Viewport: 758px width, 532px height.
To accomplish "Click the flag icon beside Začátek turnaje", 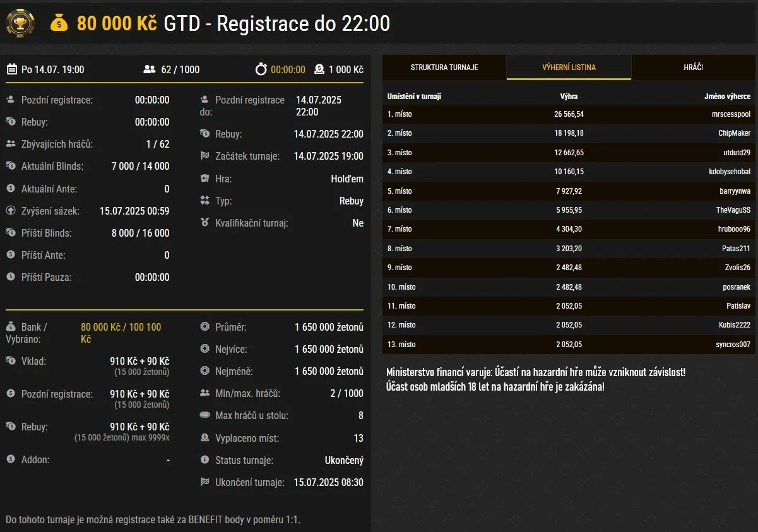I will [204, 156].
